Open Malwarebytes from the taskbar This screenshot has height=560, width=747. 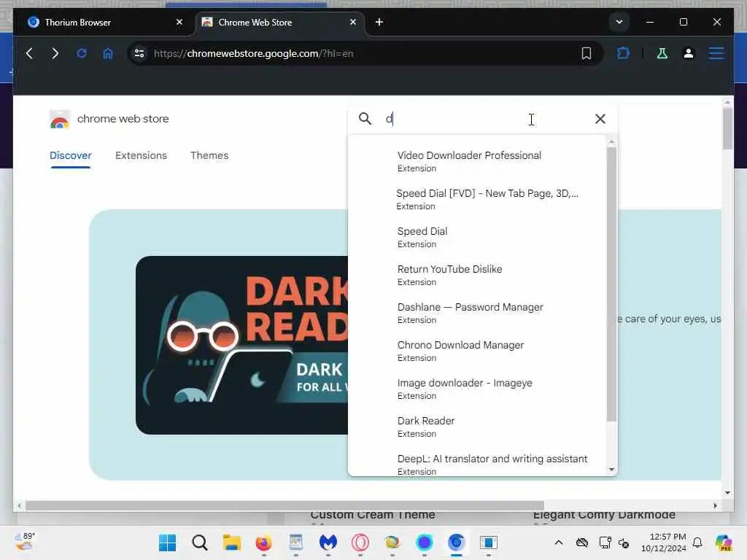click(328, 542)
